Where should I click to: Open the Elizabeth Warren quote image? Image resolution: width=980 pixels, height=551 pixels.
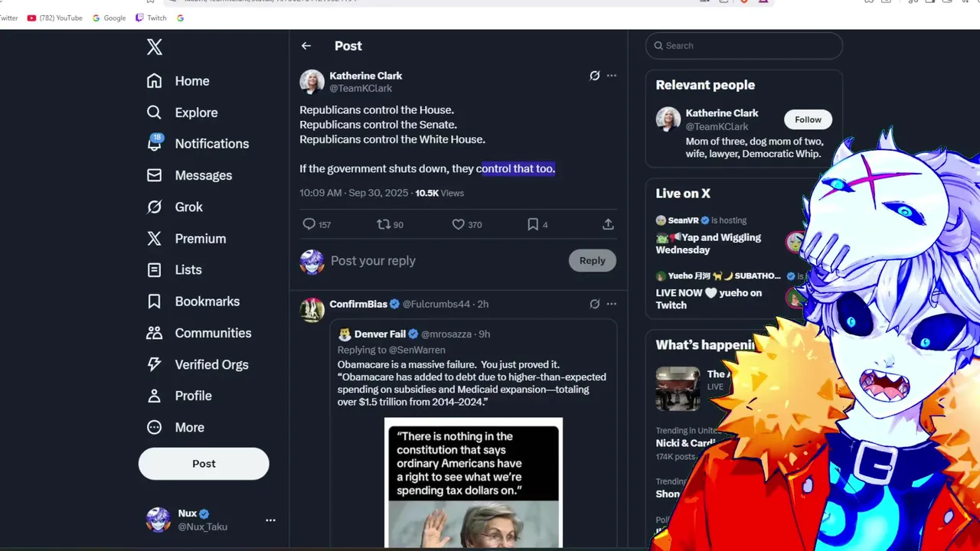point(473,483)
